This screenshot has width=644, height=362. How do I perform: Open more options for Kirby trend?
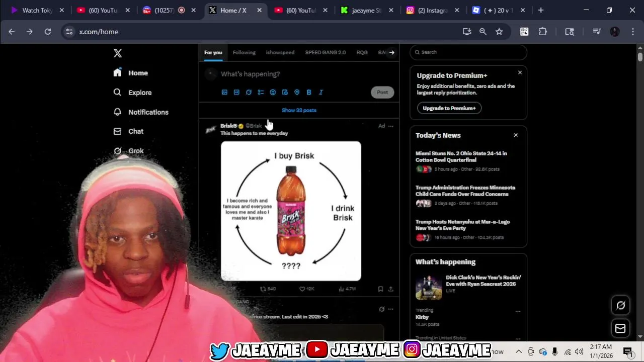(x=518, y=311)
